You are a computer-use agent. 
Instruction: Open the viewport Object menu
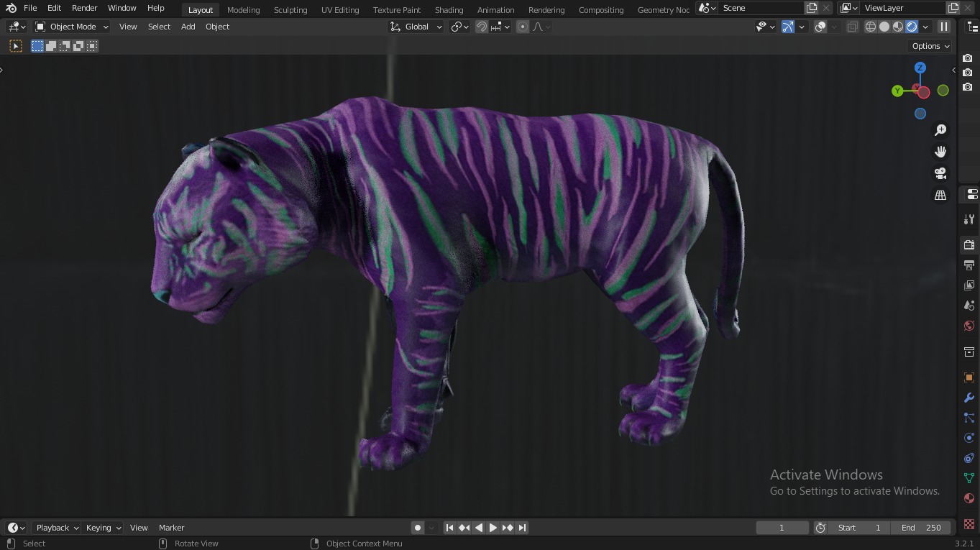[x=217, y=27]
